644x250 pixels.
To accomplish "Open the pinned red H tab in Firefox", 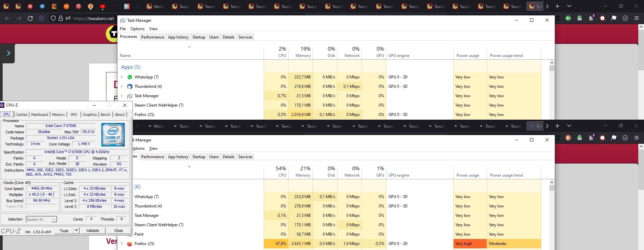I will point(30,6).
